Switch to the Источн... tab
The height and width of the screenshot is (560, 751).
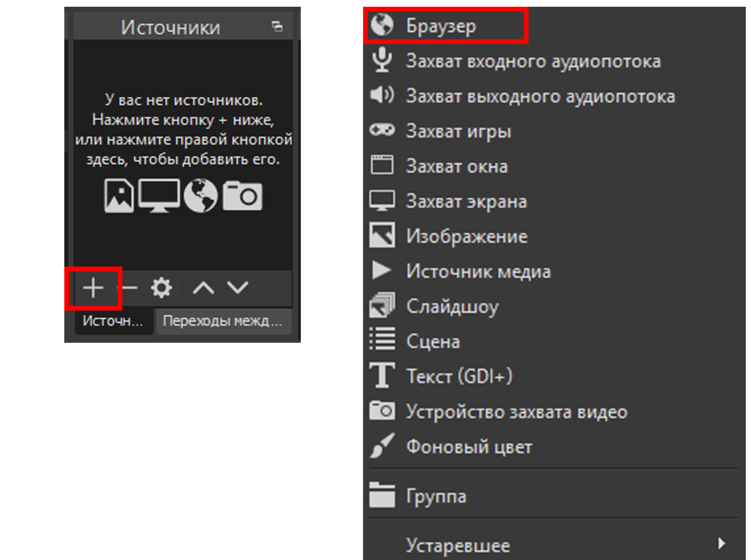click(x=113, y=321)
